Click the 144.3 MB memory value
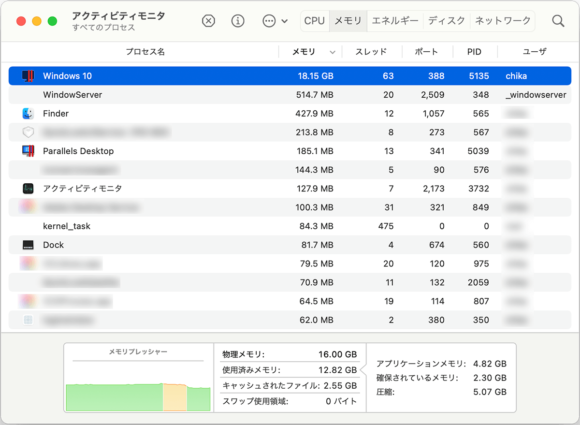580x425 pixels. click(x=314, y=170)
